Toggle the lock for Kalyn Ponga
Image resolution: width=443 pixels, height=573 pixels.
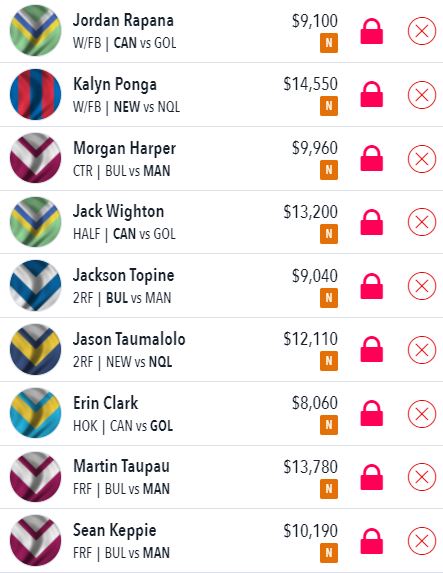(372, 94)
